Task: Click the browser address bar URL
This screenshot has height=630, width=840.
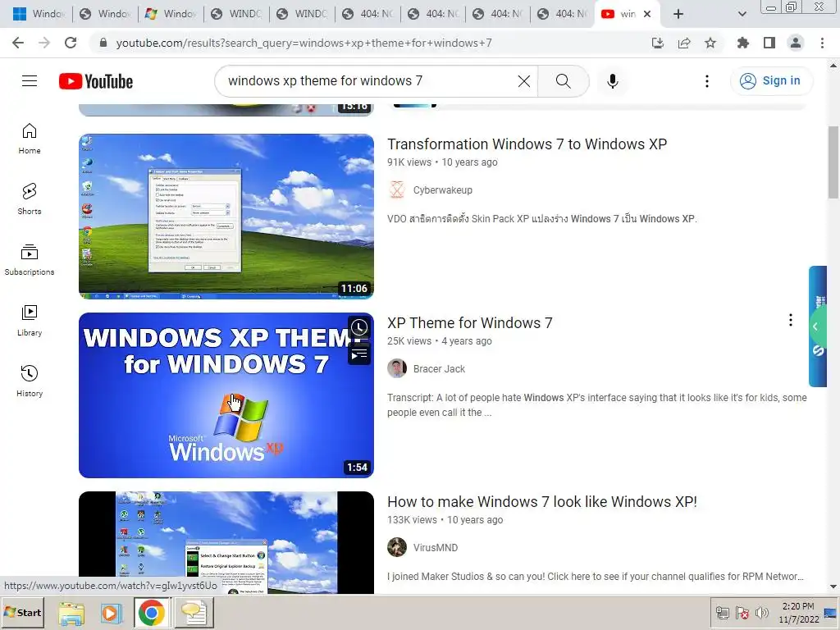Action: (304, 43)
